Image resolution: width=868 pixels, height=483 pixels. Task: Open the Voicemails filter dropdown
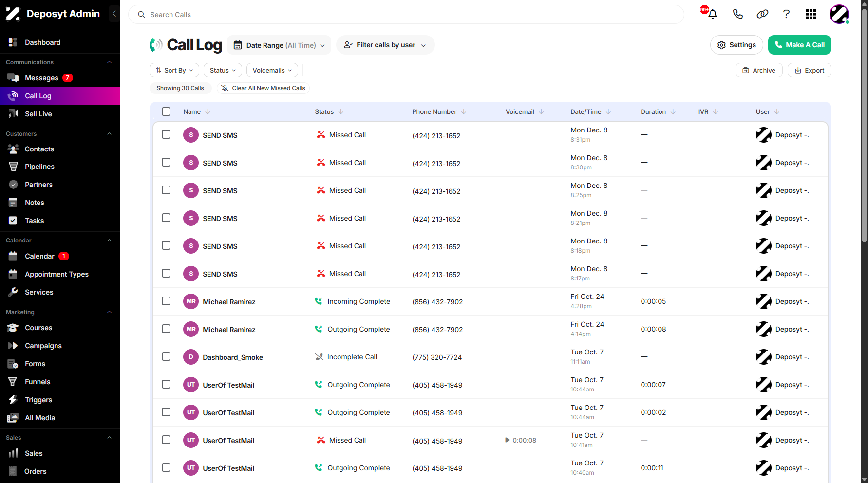pos(272,70)
